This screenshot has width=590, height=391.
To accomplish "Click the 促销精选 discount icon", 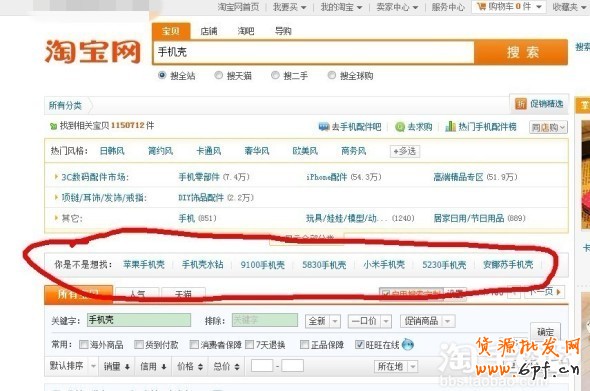I will (521, 103).
